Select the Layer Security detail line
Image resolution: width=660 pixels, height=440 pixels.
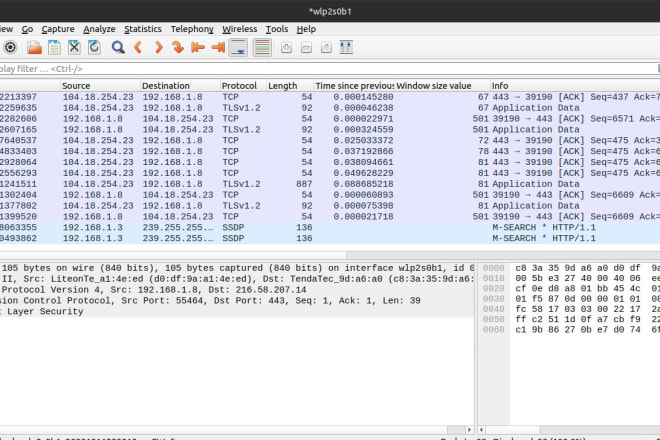click(237, 312)
